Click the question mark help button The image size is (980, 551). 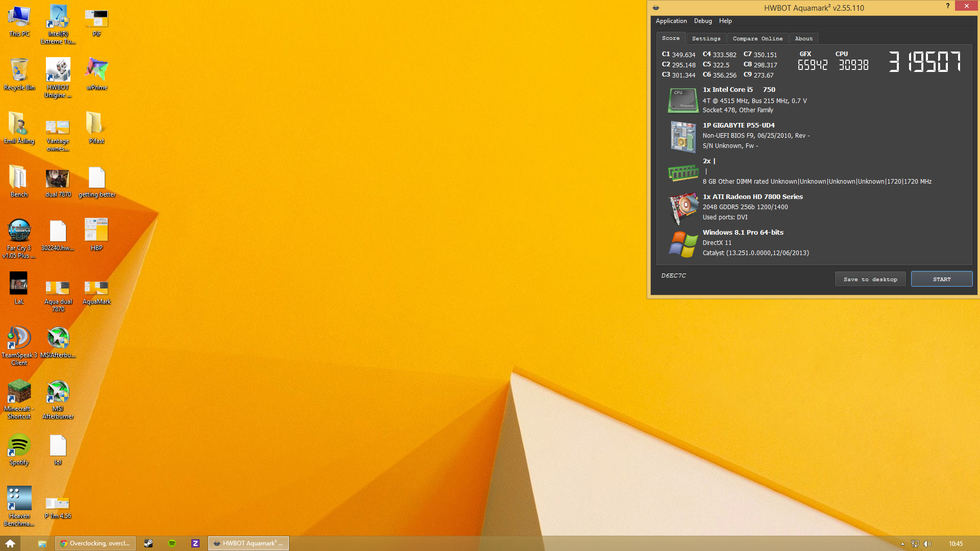[x=947, y=6]
